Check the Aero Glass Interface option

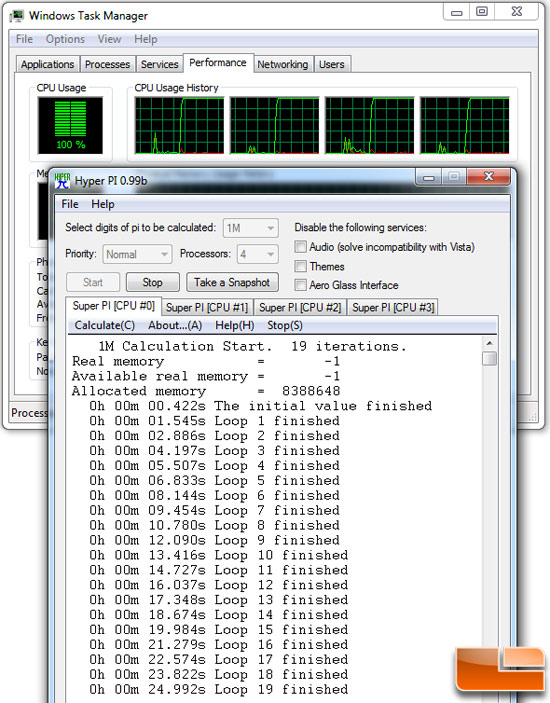pyautogui.click(x=300, y=285)
